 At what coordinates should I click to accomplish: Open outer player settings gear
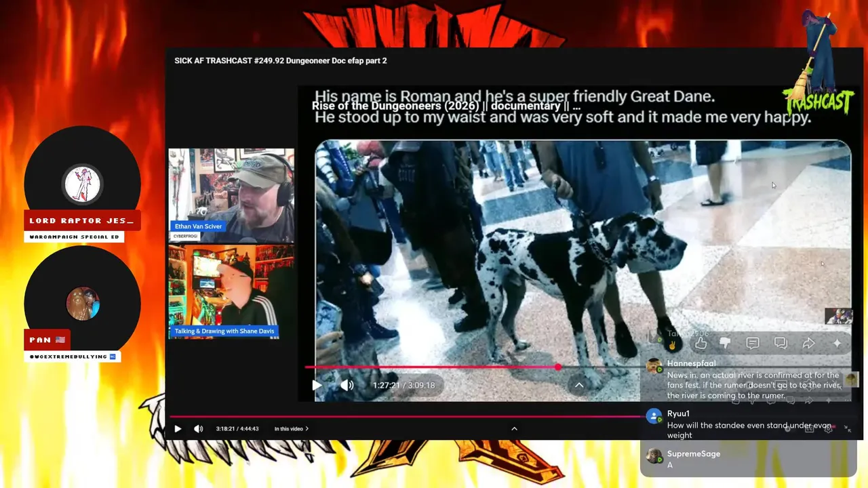(x=828, y=428)
